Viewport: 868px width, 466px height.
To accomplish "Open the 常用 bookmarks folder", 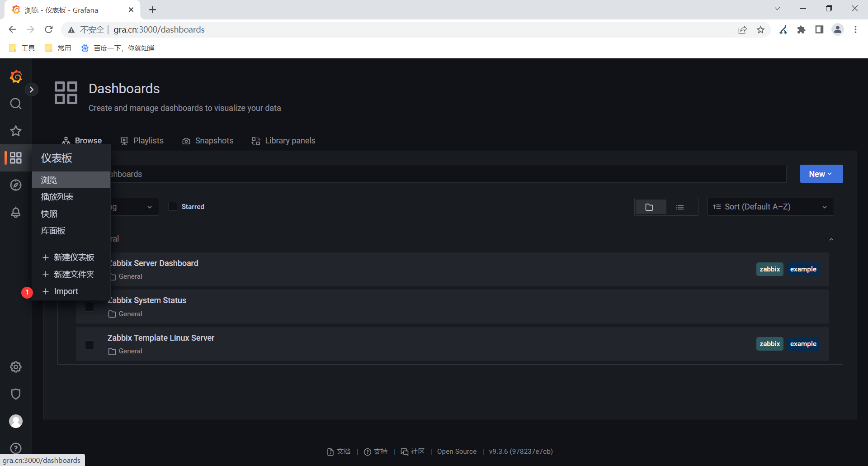I will point(58,48).
